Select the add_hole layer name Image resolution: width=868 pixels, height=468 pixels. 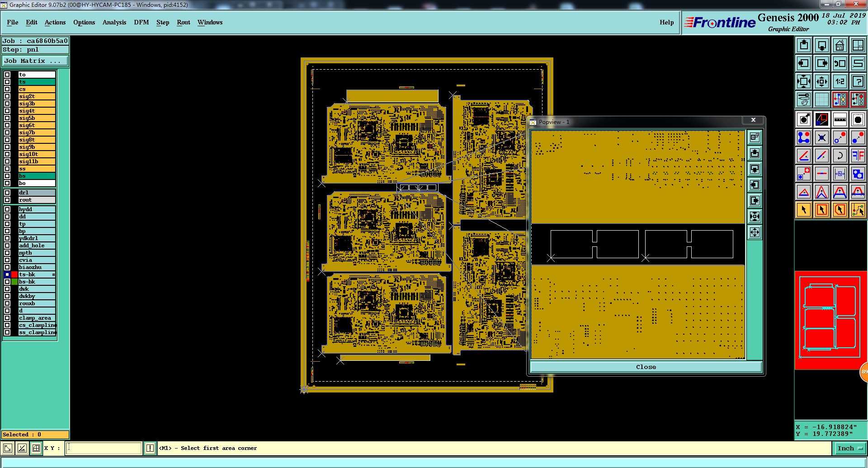37,246
